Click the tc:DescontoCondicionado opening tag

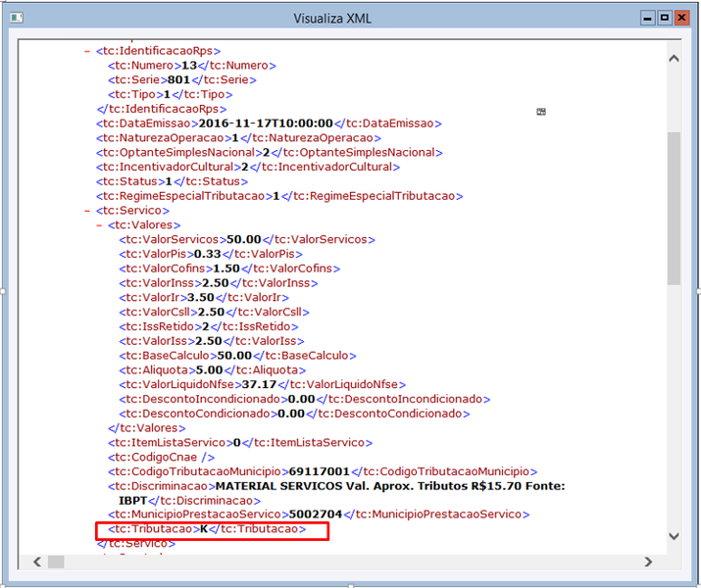(198, 414)
